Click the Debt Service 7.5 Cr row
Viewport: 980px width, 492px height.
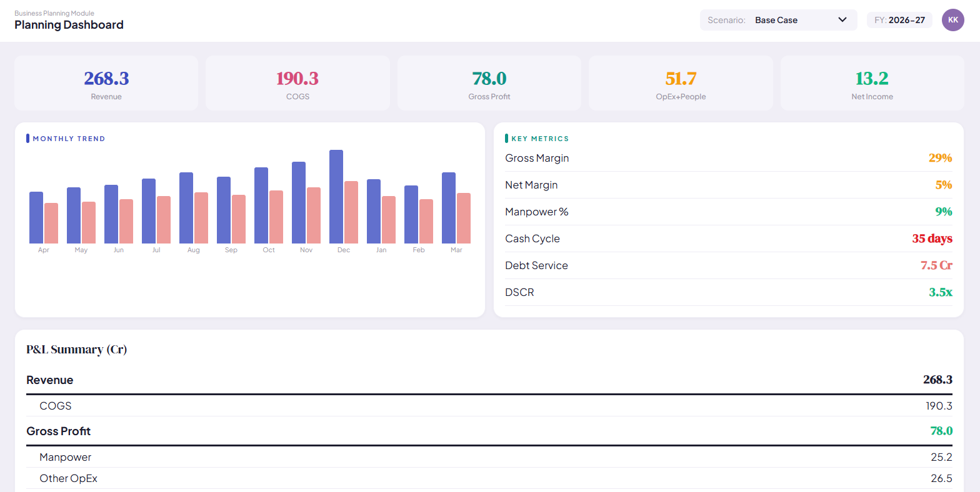point(729,265)
